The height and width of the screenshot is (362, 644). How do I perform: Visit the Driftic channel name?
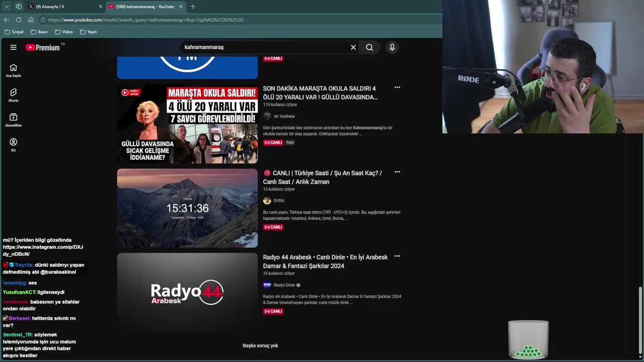click(x=279, y=201)
